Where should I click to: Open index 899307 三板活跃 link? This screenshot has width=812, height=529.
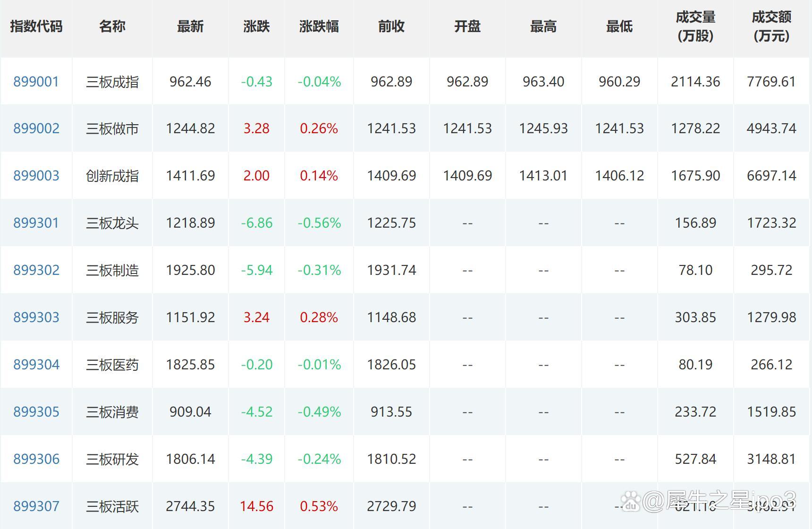tap(36, 506)
